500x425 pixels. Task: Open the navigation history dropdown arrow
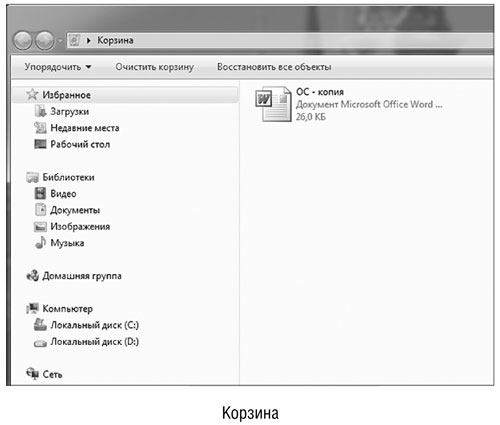pos(60,41)
